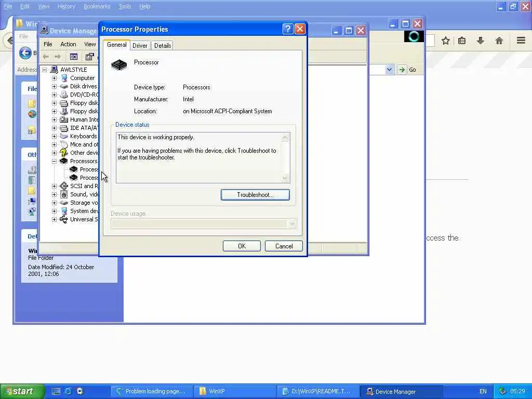Cancel the Processor Properties dialog
532x399 pixels.
(x=284, y=246)
